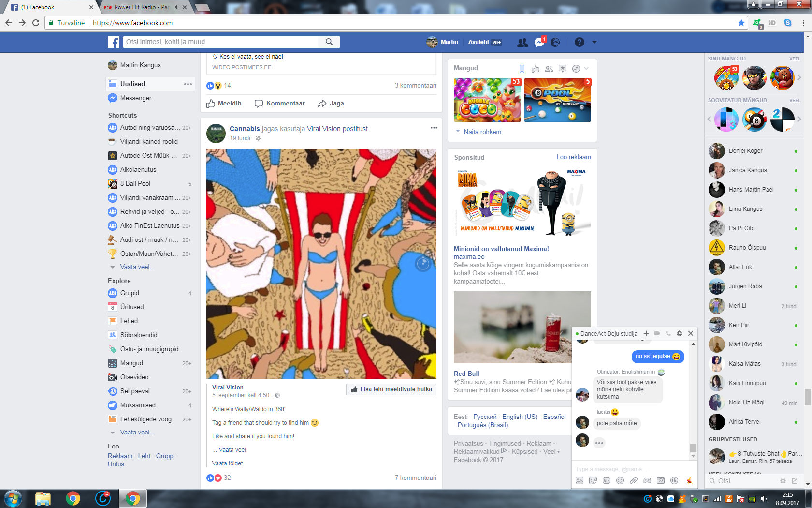Attach a file with the paperclip icon
This screenshot has width=812, height=508.
[x=634, y=480]
